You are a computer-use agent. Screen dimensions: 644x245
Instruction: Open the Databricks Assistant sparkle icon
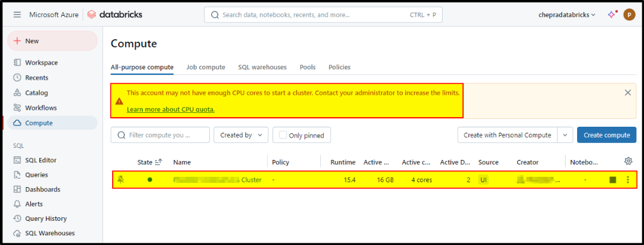(611, 14)
